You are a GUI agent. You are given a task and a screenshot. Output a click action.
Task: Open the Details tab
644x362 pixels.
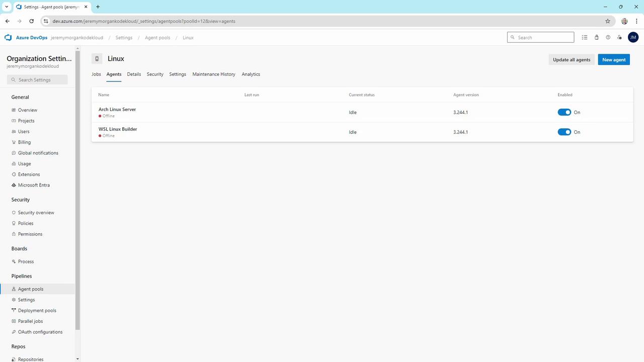134,74
